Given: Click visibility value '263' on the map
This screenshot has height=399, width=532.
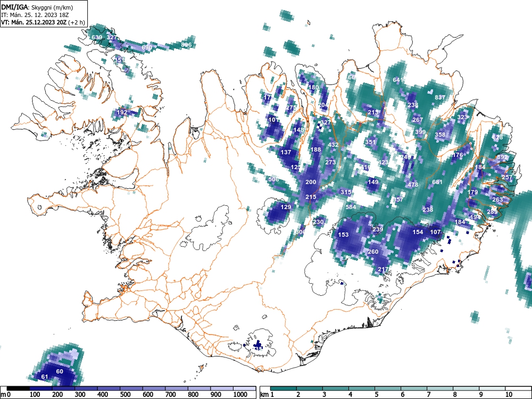Looking at the screenshot, I should pyautogui.click(x=498, y=199).
